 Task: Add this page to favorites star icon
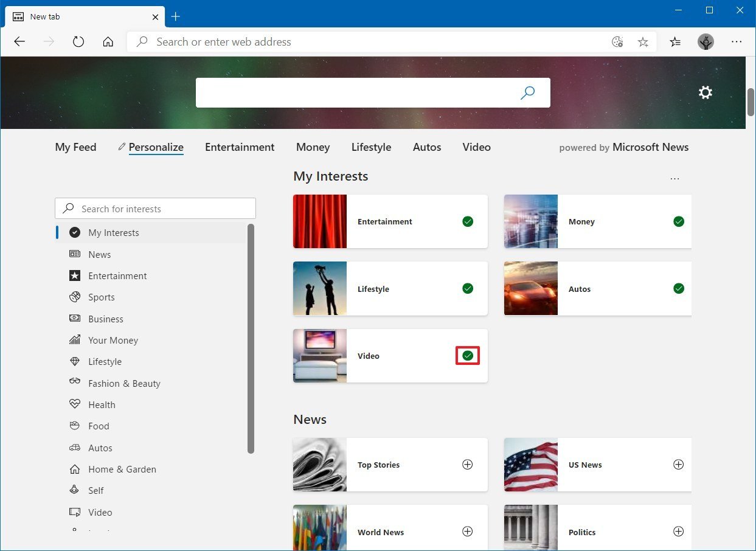pos(643,42)
